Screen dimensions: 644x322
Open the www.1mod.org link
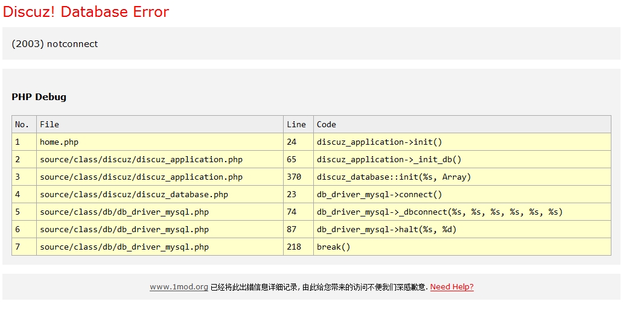point(179,287)
